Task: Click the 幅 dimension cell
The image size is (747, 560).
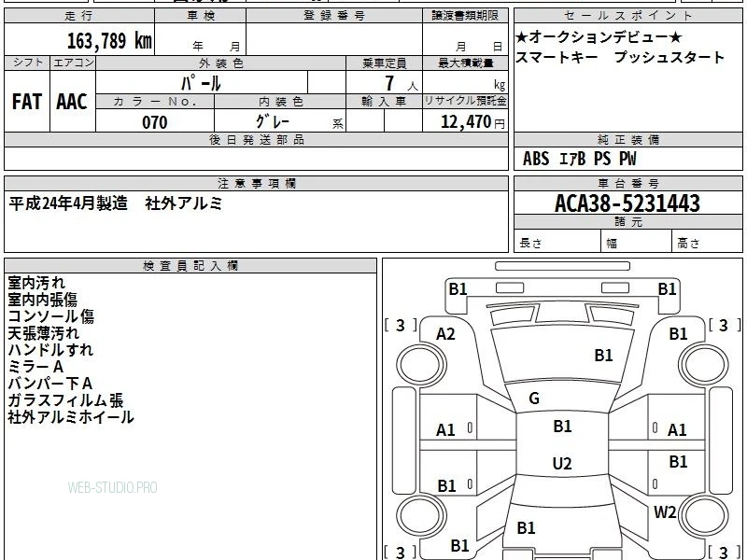Action: coord(637,241)
